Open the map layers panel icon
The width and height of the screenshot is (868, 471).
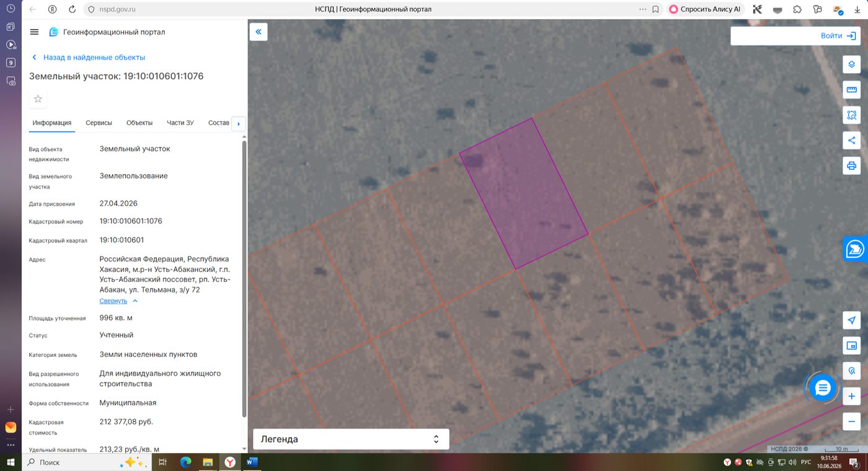point(852,64)
